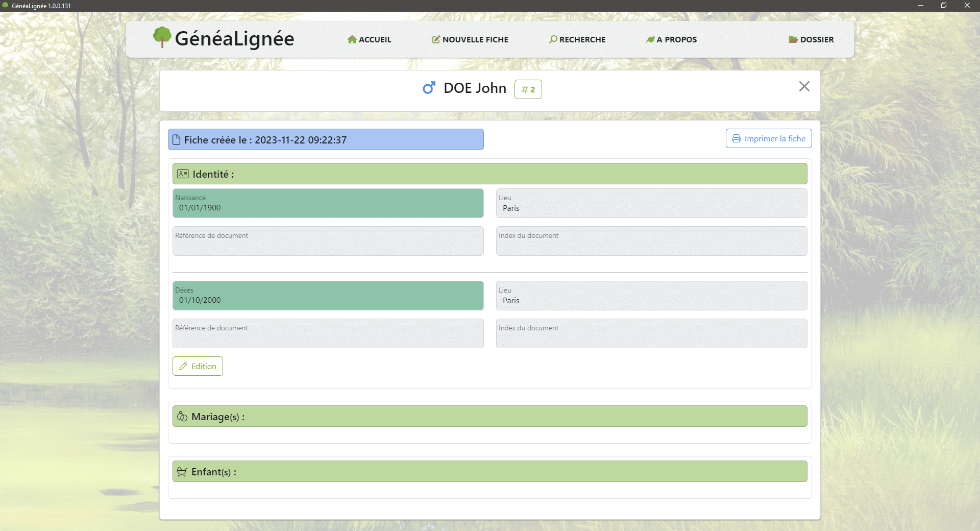Screen dimensions: 980x531
Task: Click the GénéaLignée tree logo
Action: click(162, 37)
